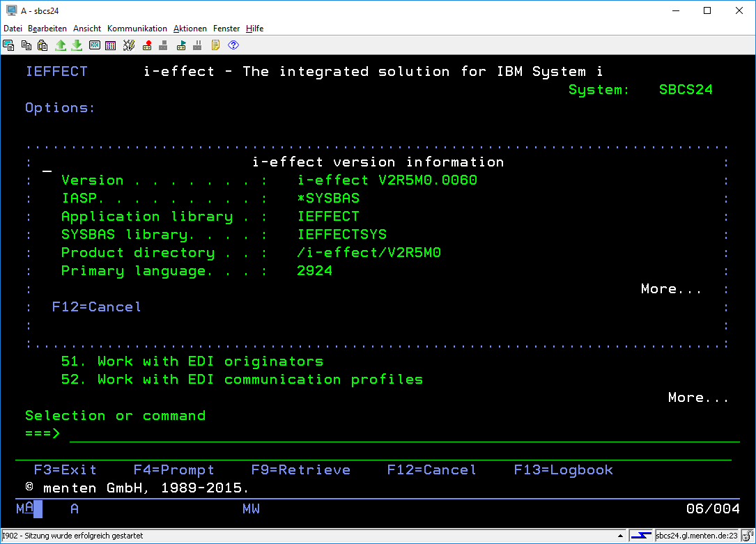Click the application icon in title bar
The height and width of the screenshot is (544, 756).
click(x=12, y=10)
